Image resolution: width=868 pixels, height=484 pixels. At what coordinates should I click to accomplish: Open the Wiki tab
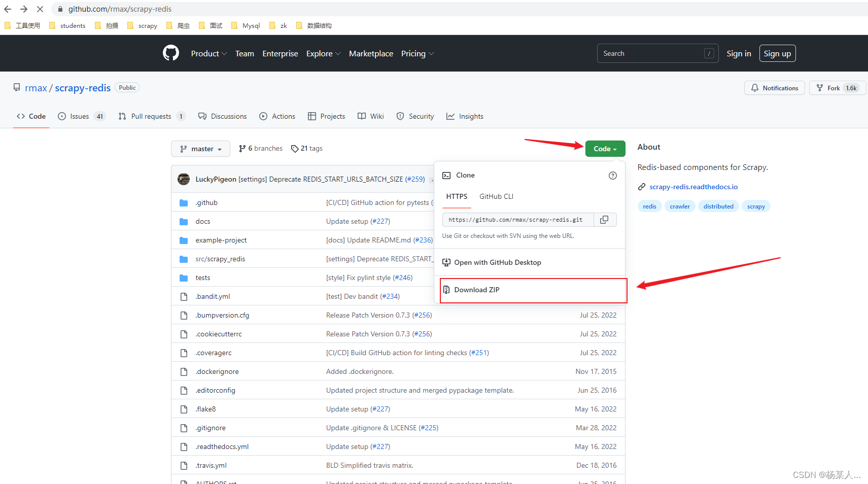(x=371, y=116)
